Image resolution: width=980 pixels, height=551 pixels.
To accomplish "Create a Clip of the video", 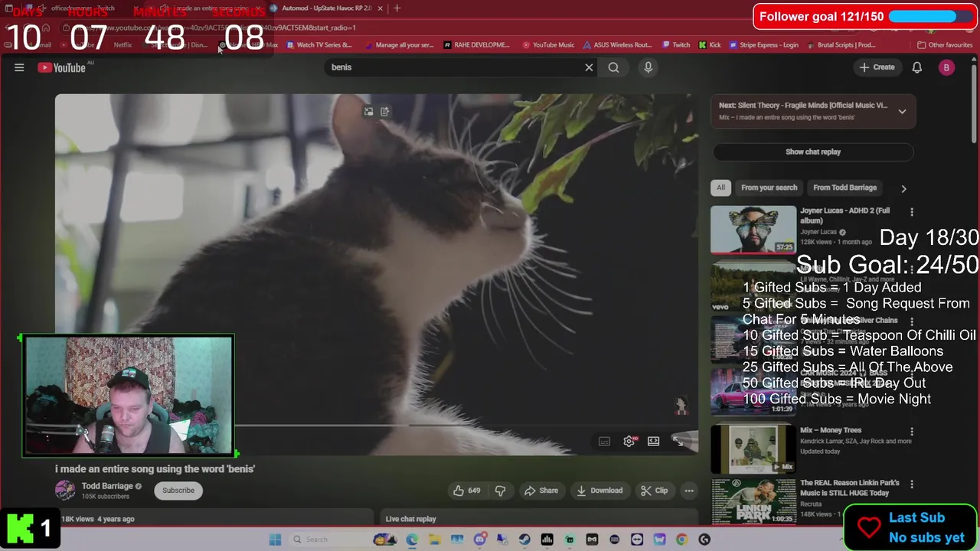I will point(655,491).
